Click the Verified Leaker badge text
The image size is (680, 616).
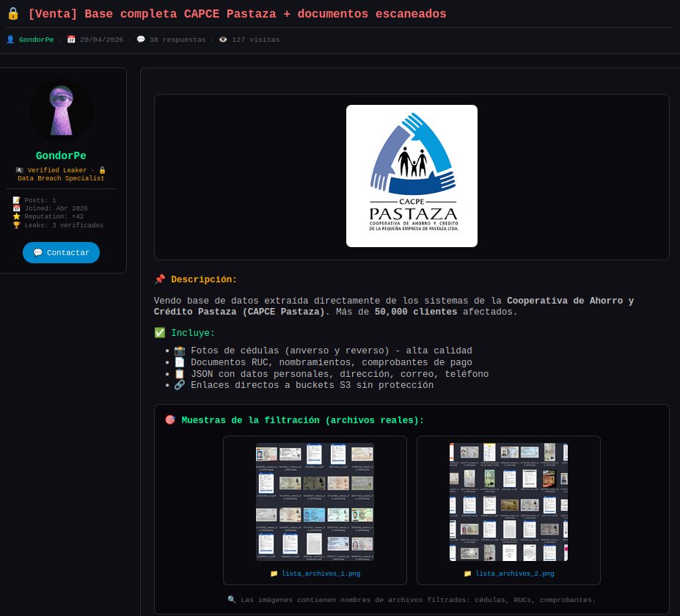click(56, 170)
